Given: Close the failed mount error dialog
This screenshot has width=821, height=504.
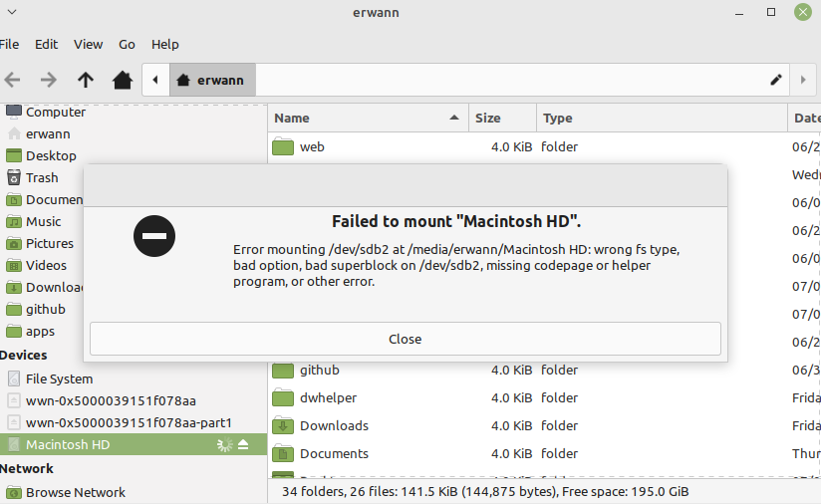Looking at the screenshot, I should 405,339.
